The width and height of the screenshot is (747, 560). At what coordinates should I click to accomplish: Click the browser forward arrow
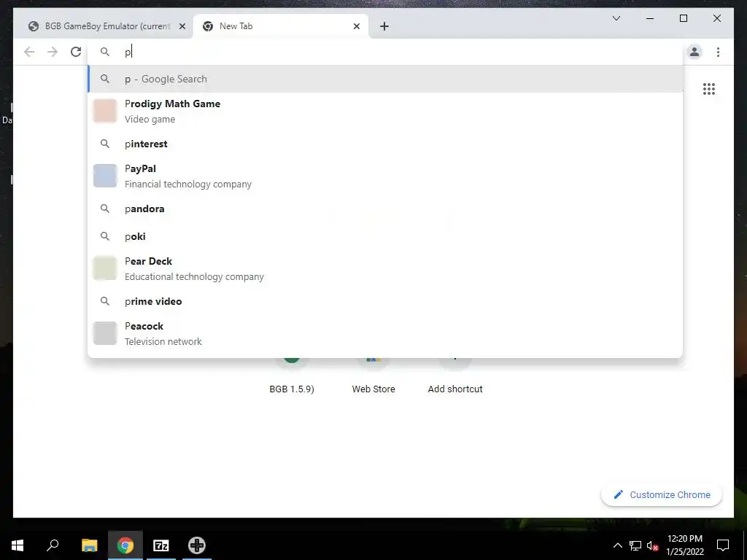coord(53,52)
